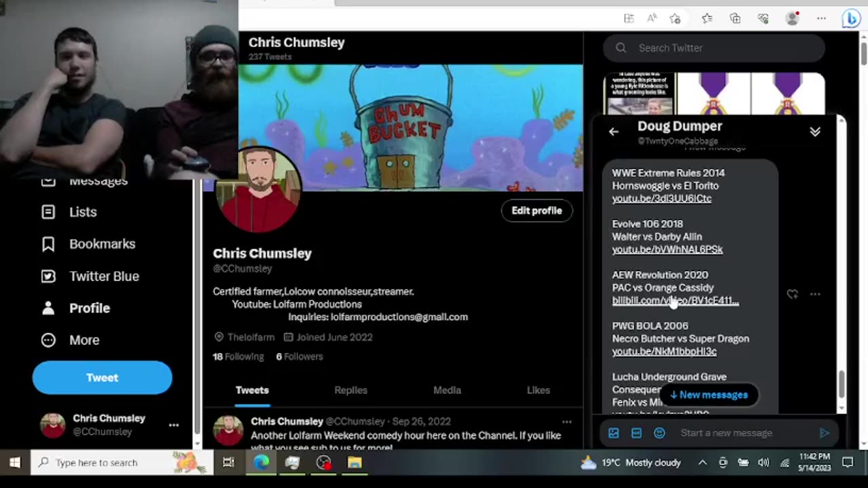The width and height of the screenshot is (868, 488).
Task: Click the Edit profile button
Action: click(536, 211)
